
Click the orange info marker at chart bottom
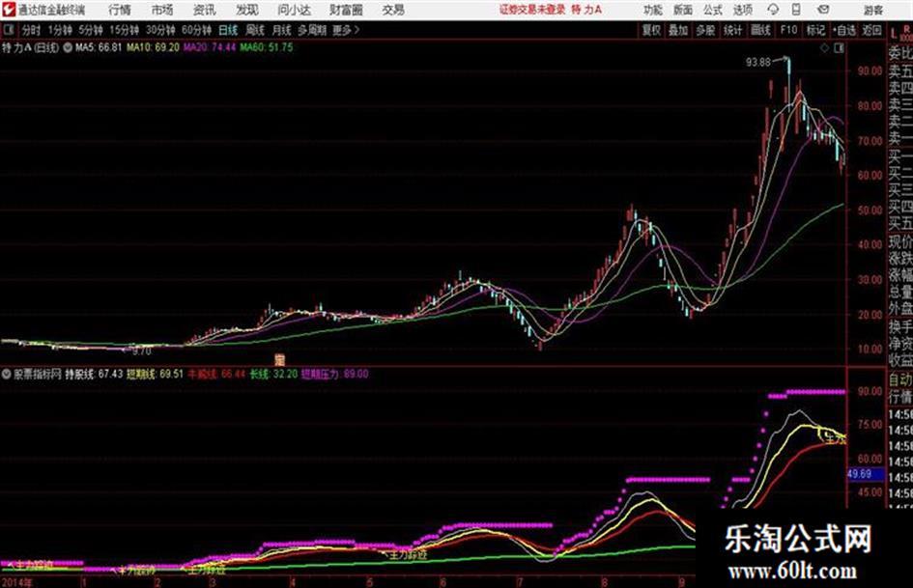coord(279,358)
